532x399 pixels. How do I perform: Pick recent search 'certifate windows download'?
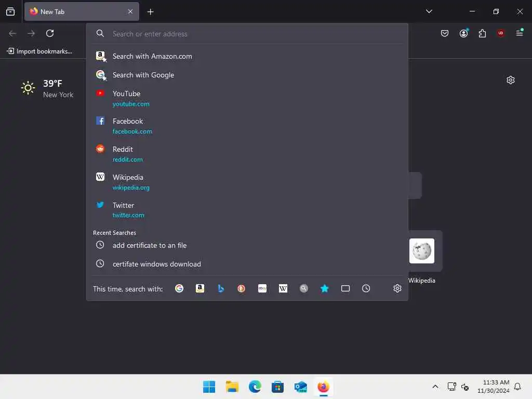pos(247,264)
